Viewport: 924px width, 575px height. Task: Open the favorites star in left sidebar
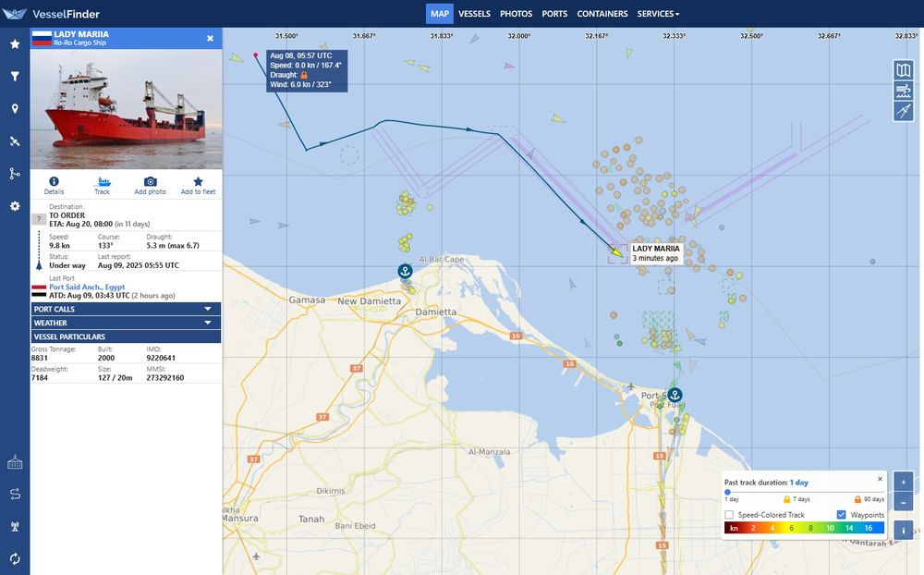pos(15,44)
